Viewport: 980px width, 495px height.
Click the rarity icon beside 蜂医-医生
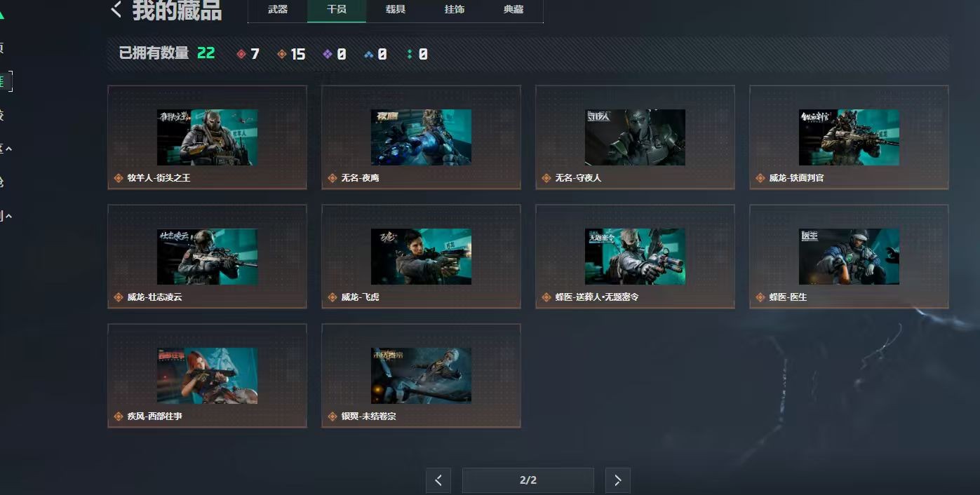click(x=760, y=297)
